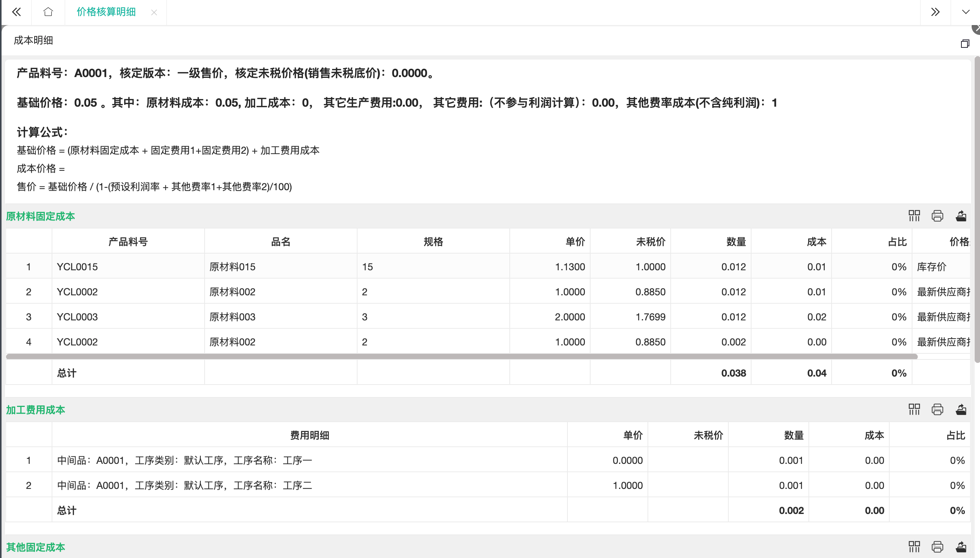Open column settings for 原材料固定成本 table
The width and height of the screenshot is (980, 558).
914,216
